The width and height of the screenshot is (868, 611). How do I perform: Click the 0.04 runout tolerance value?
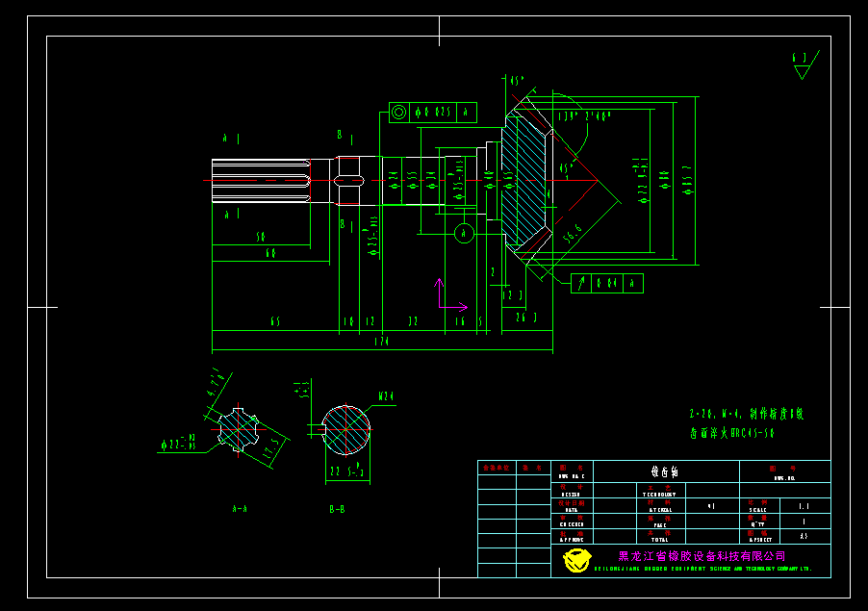[608, 283]
